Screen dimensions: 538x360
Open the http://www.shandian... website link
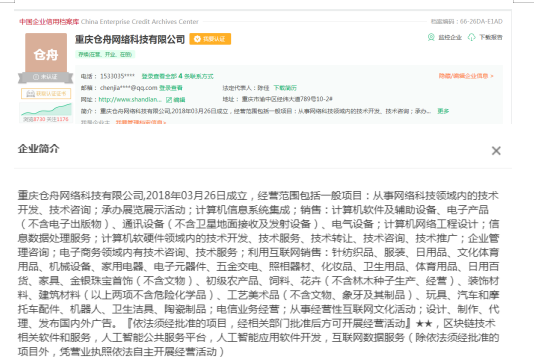click(x=130, y=100)
